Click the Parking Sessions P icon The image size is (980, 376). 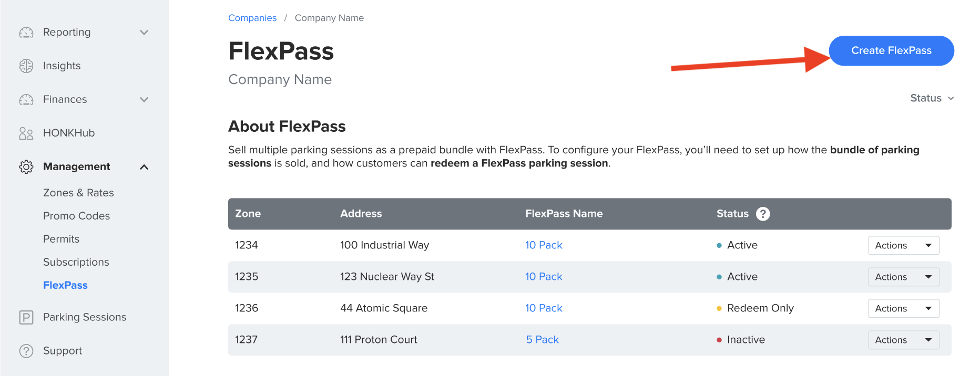coord(26,317)
